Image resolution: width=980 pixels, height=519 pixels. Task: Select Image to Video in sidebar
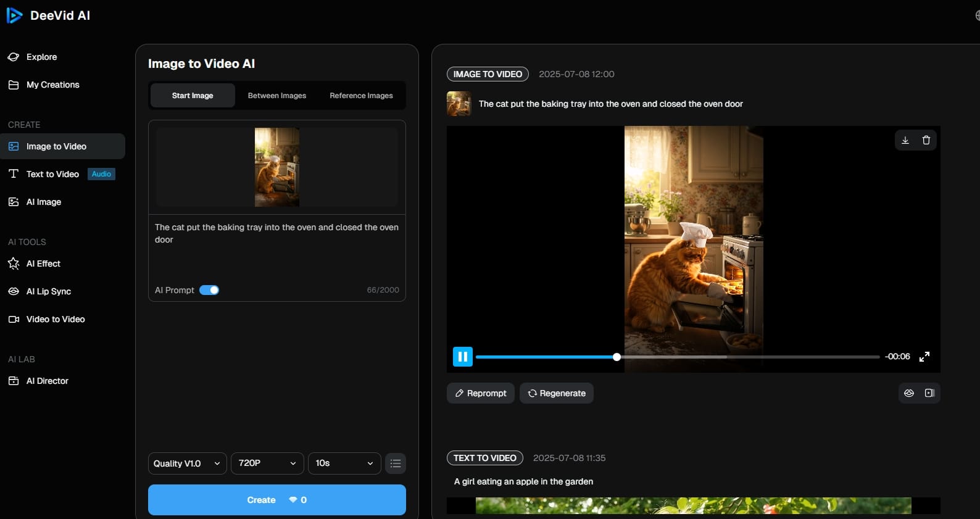62,146
